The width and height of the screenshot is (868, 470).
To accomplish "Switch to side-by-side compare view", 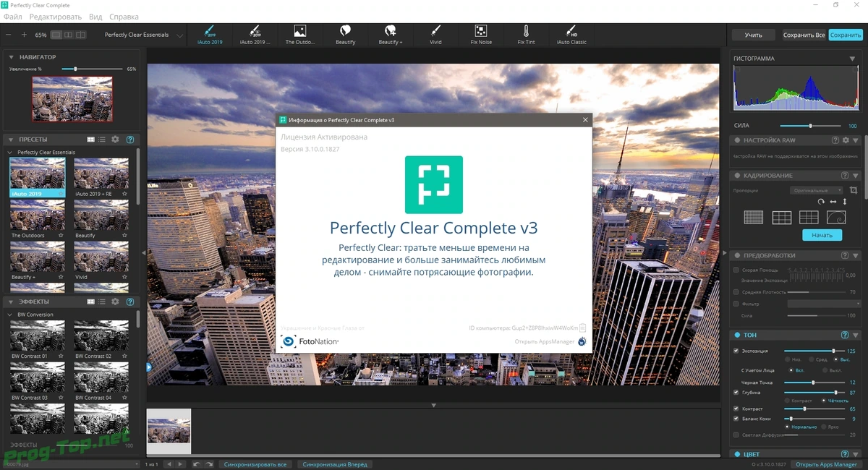I will click(69, 35).
